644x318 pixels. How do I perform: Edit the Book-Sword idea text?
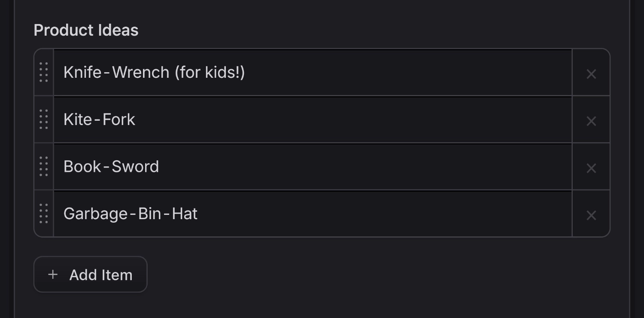301,167
